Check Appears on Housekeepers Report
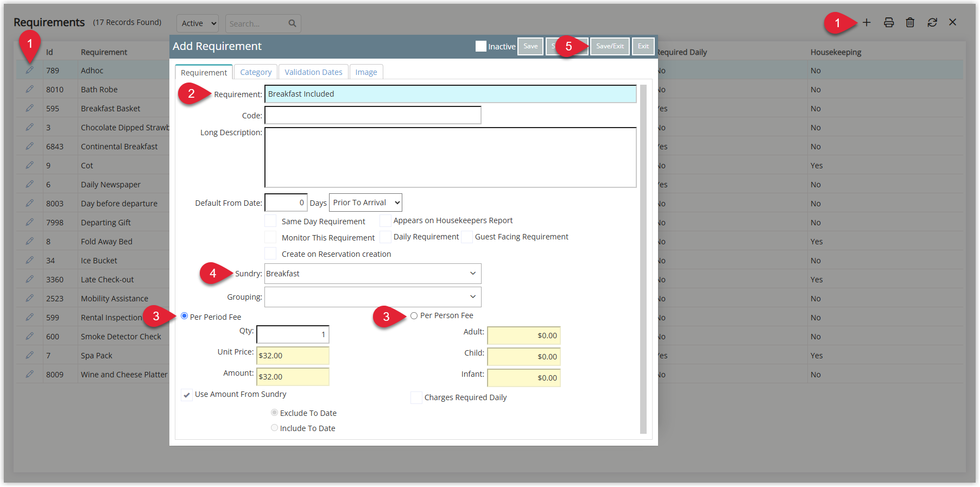The width and height of the screenshot is (980, 487). (385, 220)
